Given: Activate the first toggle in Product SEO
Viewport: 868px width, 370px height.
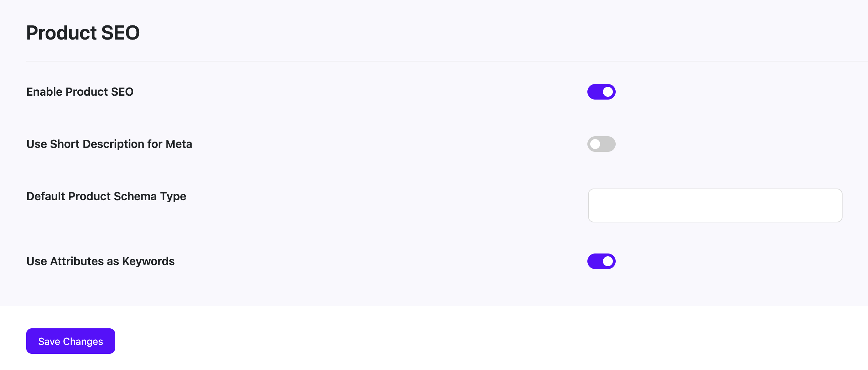Looking at the screenshot, I should [x=601, y=91].
